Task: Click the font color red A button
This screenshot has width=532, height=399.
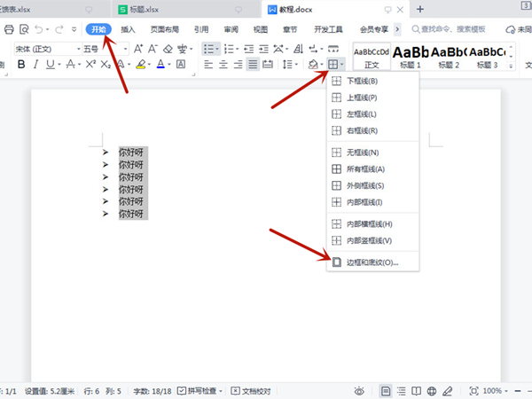Action: click(x=160, y=65)
